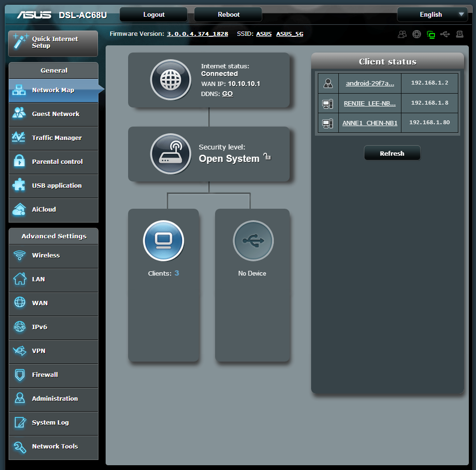Click the ASUS logo
This screenshot has height=470, width=476.
(34, 14)
